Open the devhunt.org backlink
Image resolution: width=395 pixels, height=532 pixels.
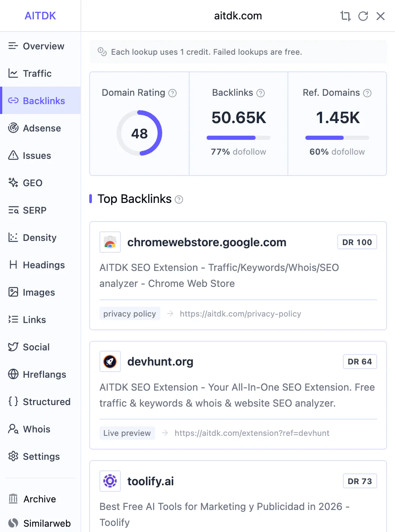click(160, 362)
